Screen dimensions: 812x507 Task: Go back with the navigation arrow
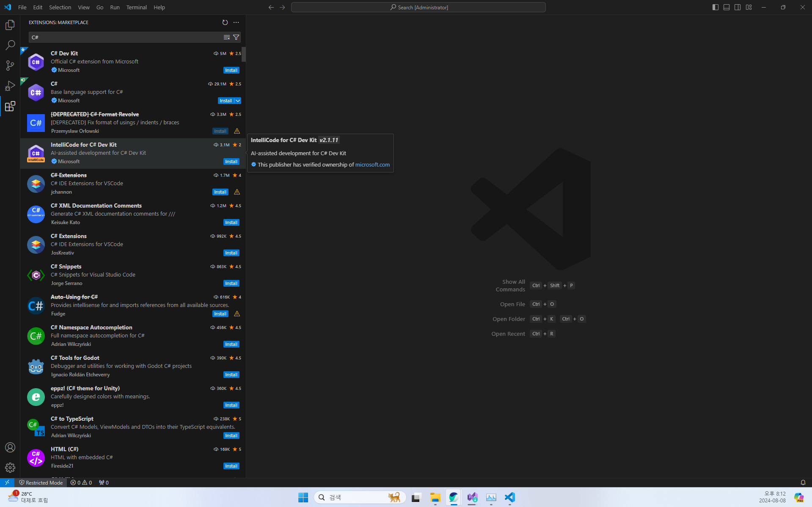pyautogui.click(x=271, y=7)
